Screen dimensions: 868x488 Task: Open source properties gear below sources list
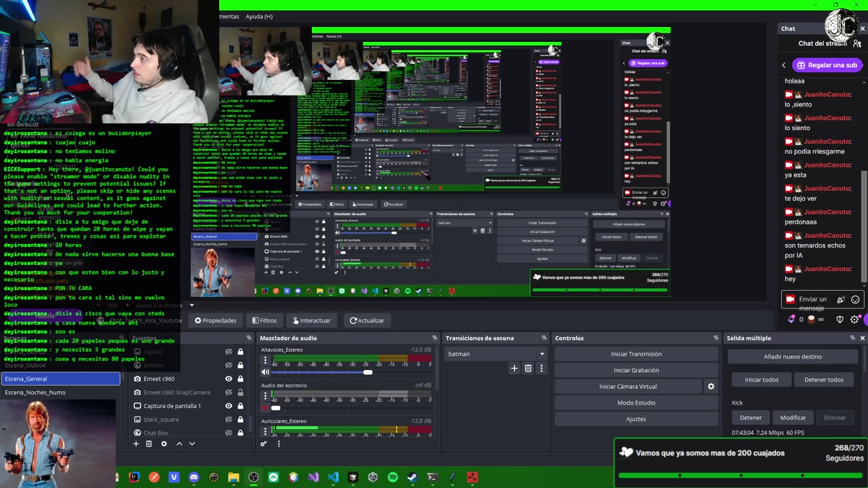point(163,444)
